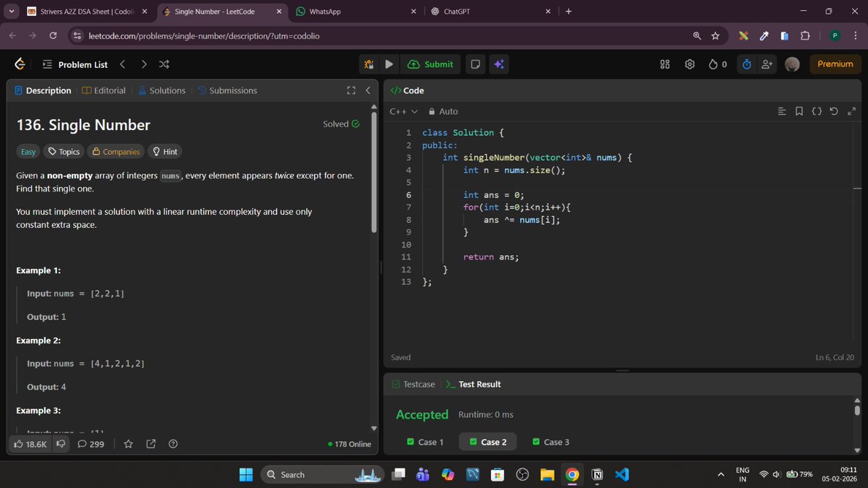Open profile avatar menu
This screenshot has width=868, height=488.
(x=792, y=64)
